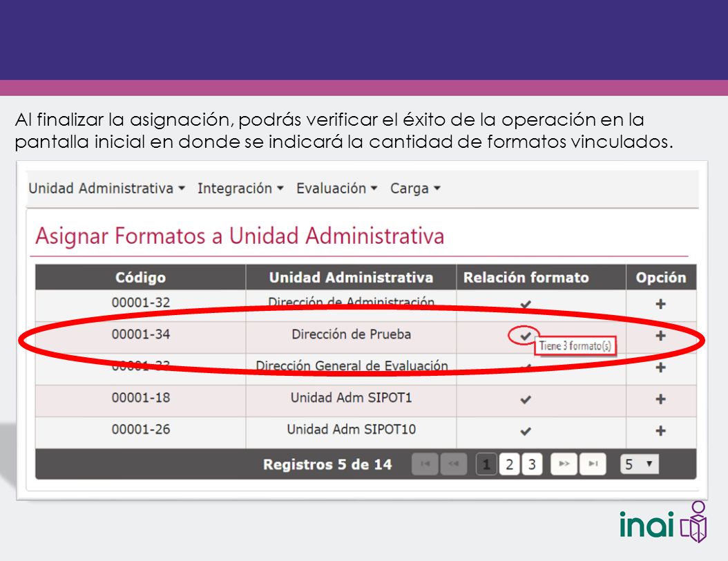Click checkmark in Unidad Adm SIPOT1 row
This screenshot has height=561, width=728.
click(526, 399)
